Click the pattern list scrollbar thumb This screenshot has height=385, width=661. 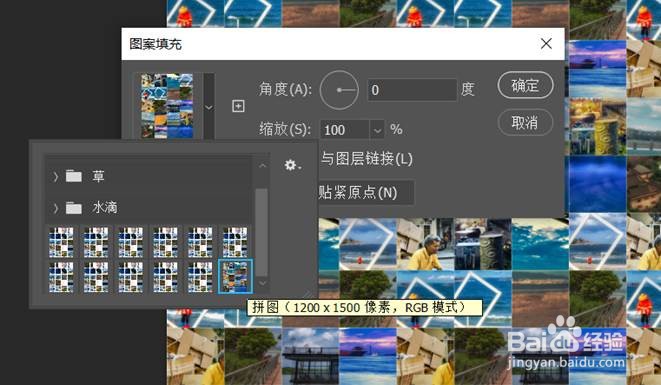(x=262, y=232)
